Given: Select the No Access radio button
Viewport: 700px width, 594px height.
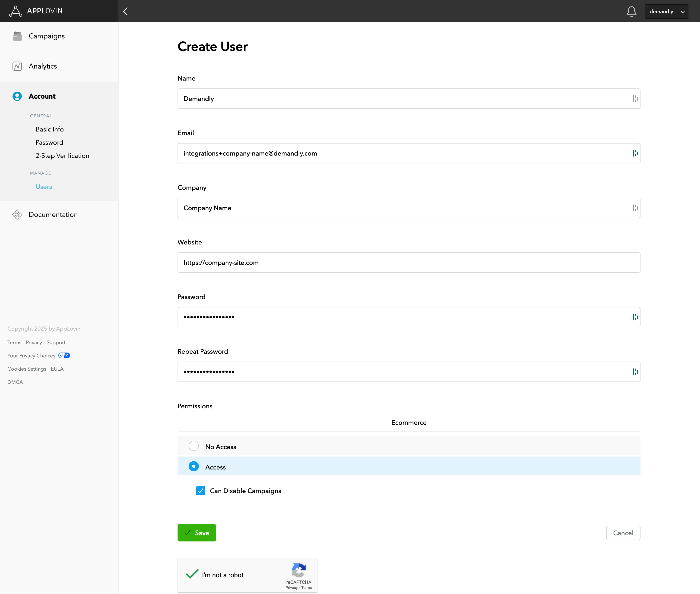Looking at the screenshot, I should click(194, 446).
